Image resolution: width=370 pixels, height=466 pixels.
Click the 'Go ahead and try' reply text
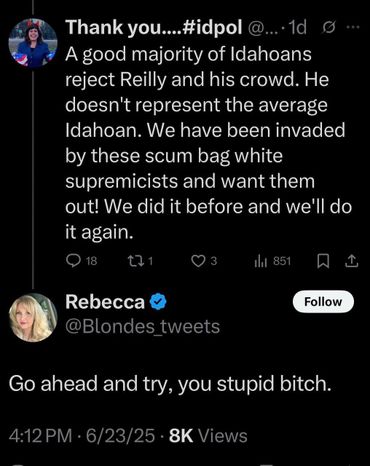tap(170, 384)
